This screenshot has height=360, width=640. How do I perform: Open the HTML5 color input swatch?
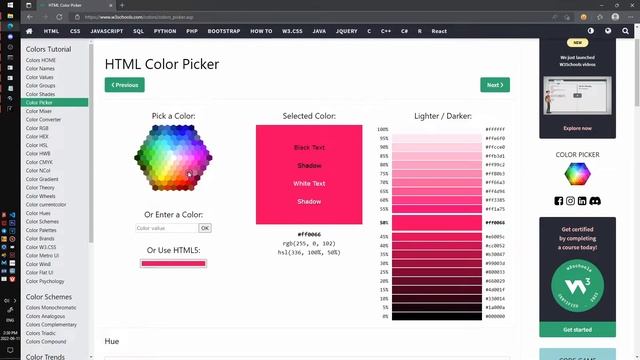[173, 264]
